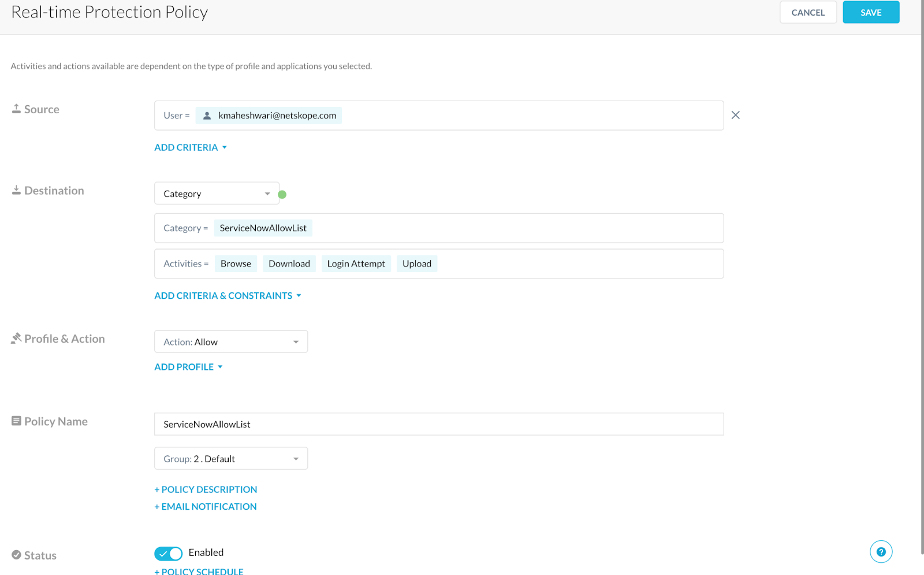Screen dimensions: 924x575
Task: Disable the policy with the Enabled toggle
Action: tap(168, 554)
